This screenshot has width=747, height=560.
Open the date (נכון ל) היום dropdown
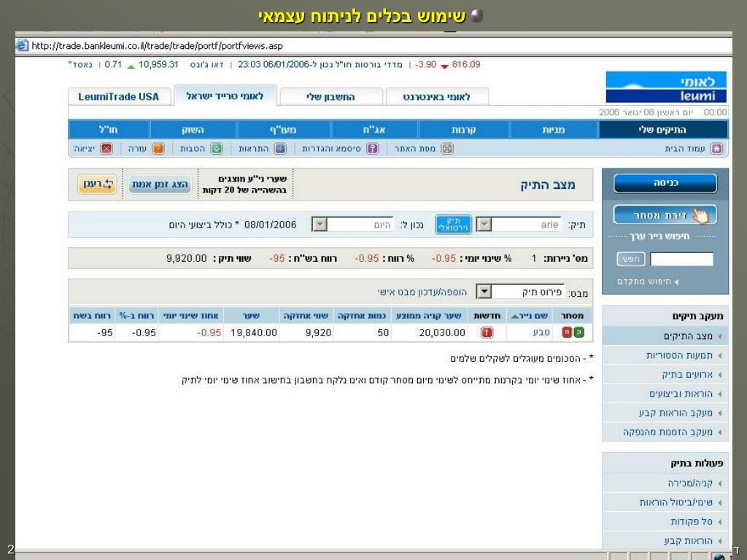coord(320,225)
